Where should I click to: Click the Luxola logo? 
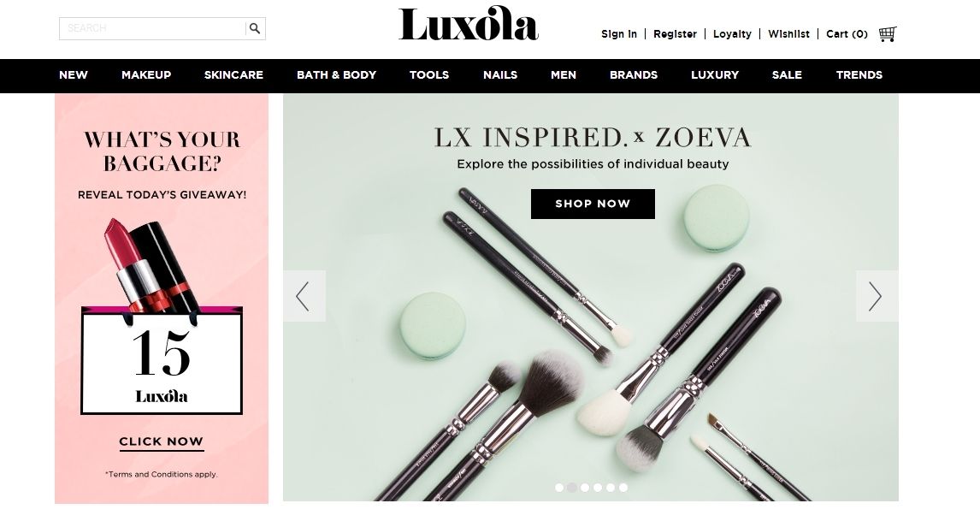pos(468,24)
